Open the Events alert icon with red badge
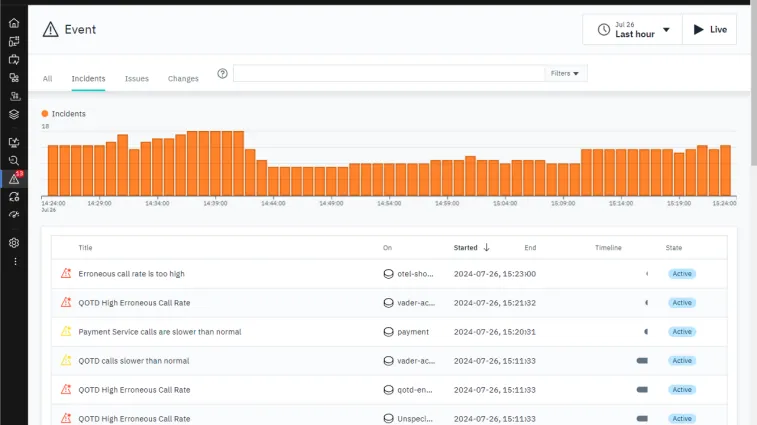This screenshot has width=757, height=425. click(14, 179)
